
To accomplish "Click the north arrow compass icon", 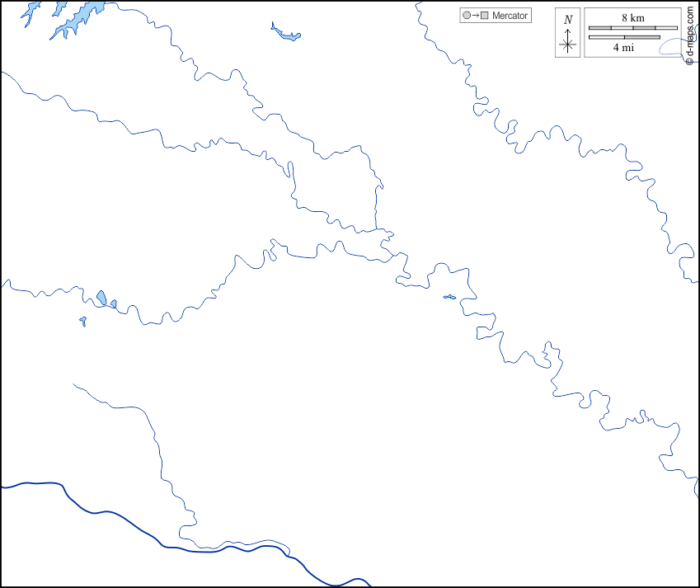I will [567, 45].
